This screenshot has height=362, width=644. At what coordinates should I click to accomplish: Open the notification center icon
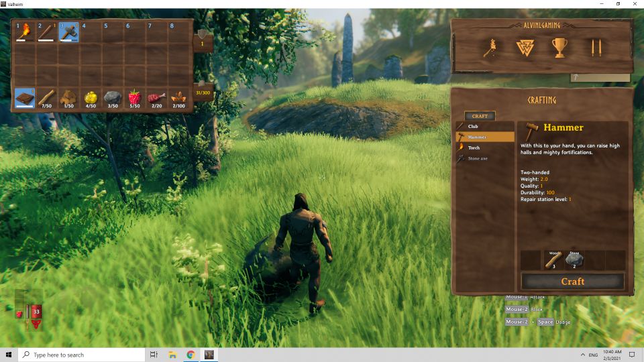coord(632,355)
